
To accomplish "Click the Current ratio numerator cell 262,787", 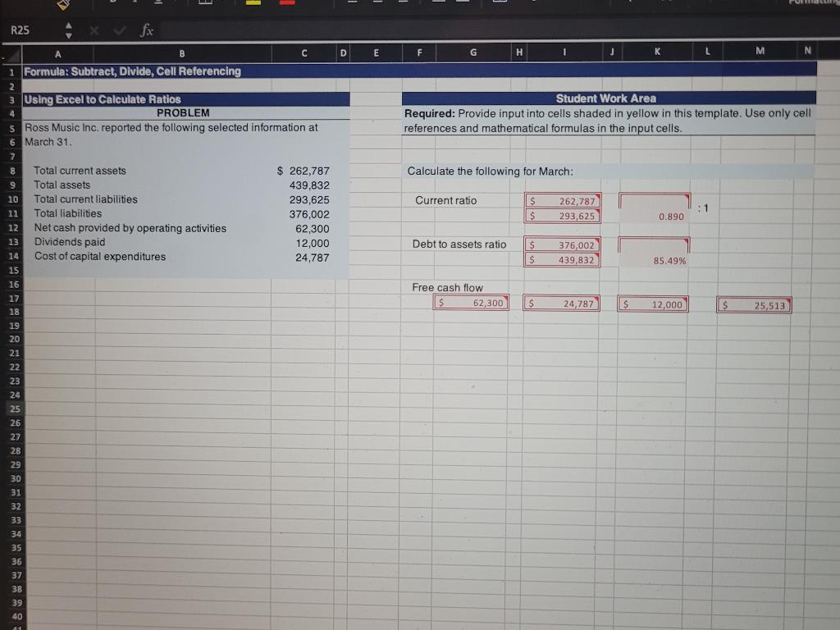I will coord(563,201).
